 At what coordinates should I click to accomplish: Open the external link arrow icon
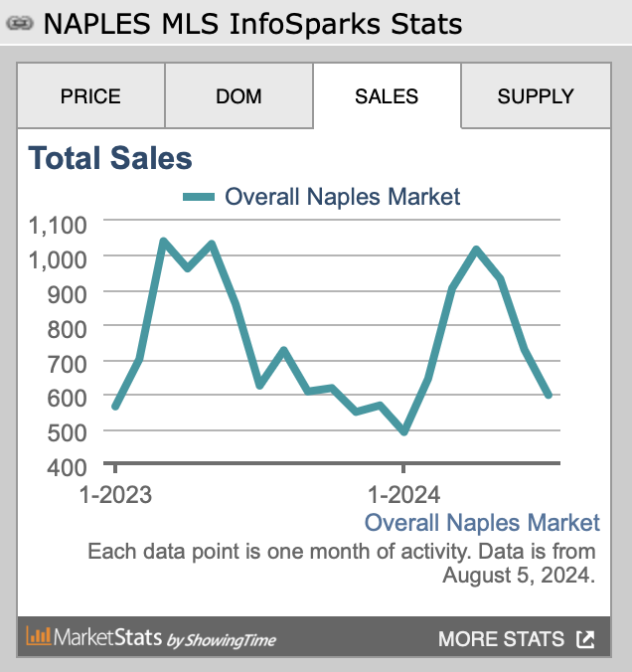(x=585, y=639)
